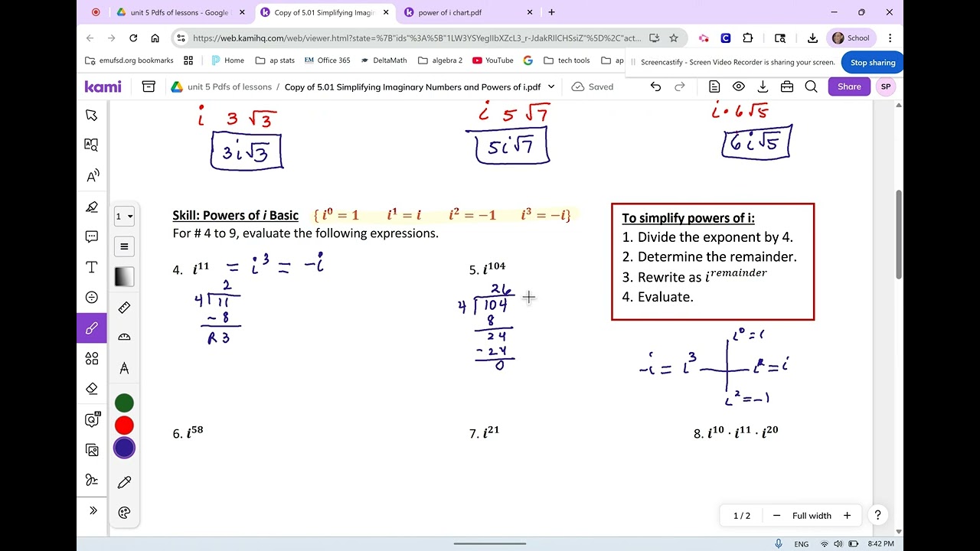The image size is (980, 551).
Task: Open the line style lines icon
Action: point(124,246)
